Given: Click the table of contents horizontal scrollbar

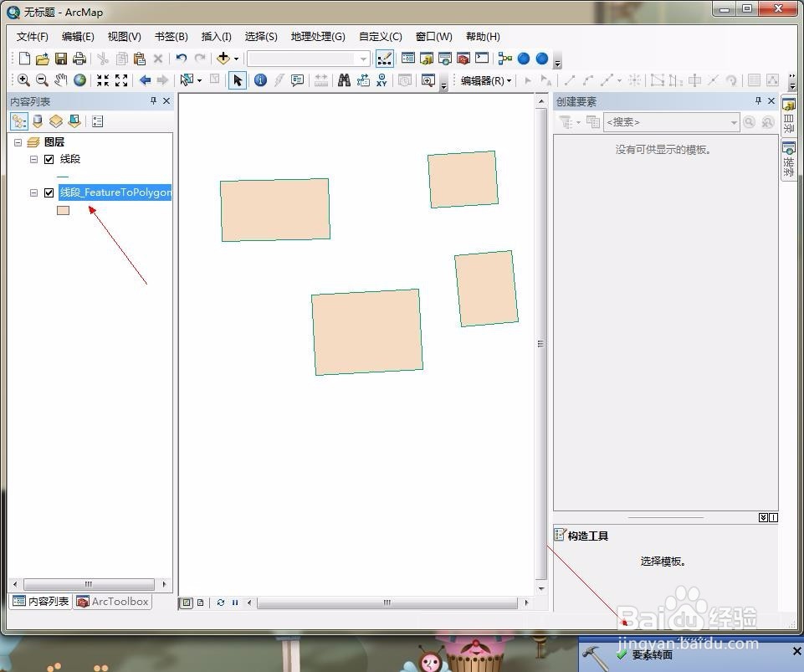Looking at the screenshot, I should click(x=89, y=584).
